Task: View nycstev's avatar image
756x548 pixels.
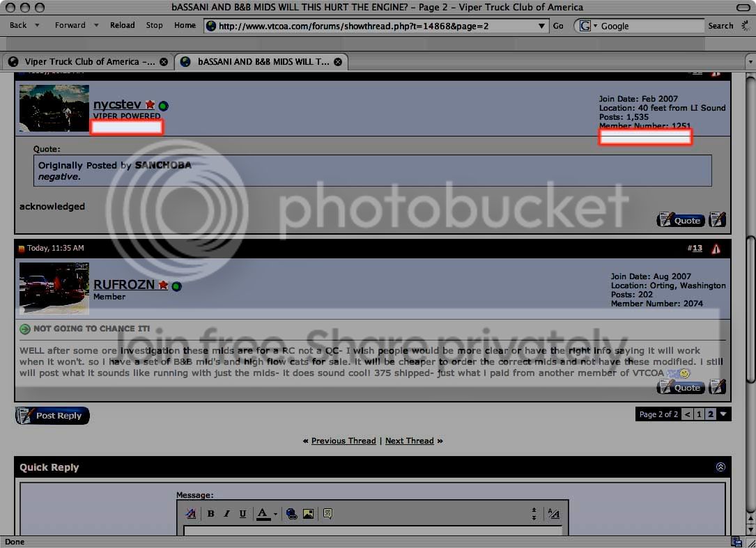Action: pyautogui.click(x=54, y=108)
